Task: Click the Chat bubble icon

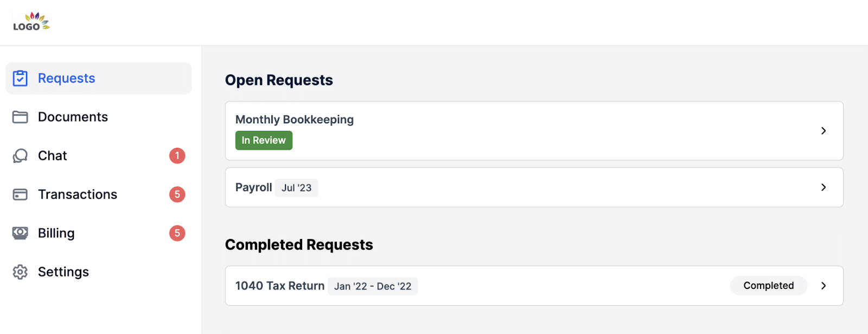Action: click(x=20, y=155)
